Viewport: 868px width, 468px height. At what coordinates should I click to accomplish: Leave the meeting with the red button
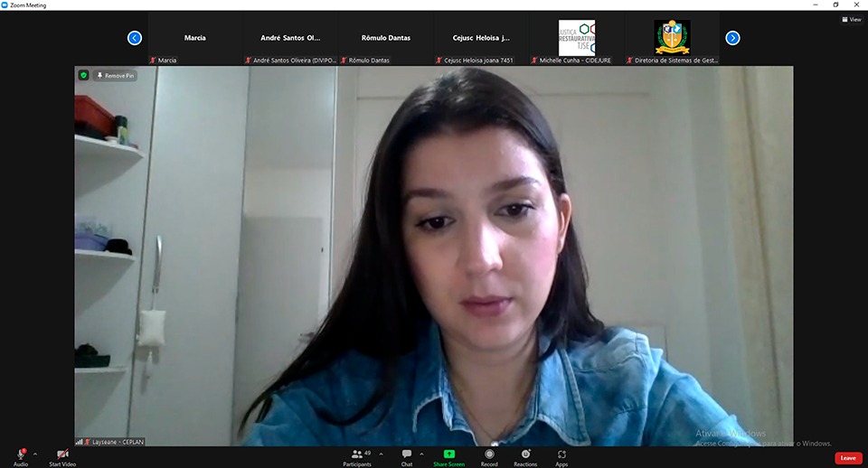coord(847,458)
